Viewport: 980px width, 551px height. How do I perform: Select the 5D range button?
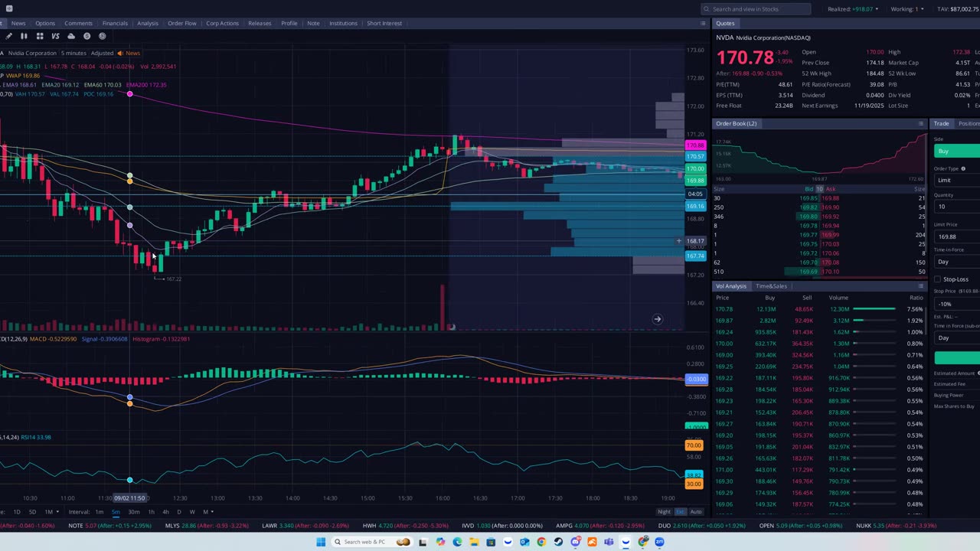pos(32,512)
